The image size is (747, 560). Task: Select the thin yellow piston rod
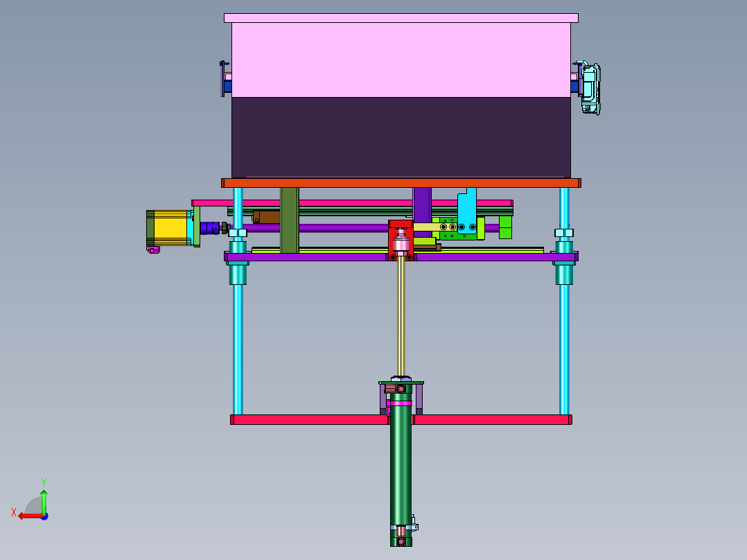(x=401, y=317)
